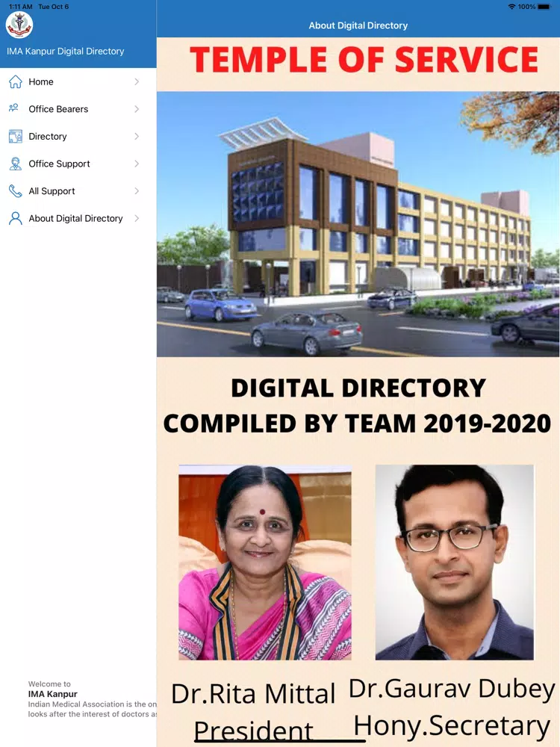Open the Office Bearers menu item
The width and height of the screenshot is (560, 747).
tap(78, 109)
